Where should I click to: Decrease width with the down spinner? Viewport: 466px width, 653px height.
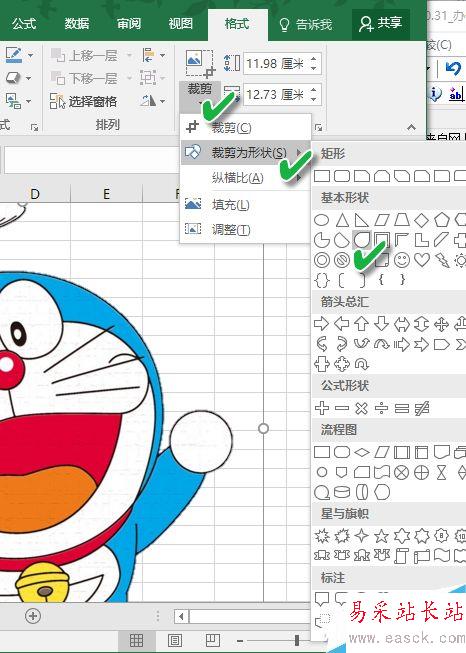click(x=314, y=100)
